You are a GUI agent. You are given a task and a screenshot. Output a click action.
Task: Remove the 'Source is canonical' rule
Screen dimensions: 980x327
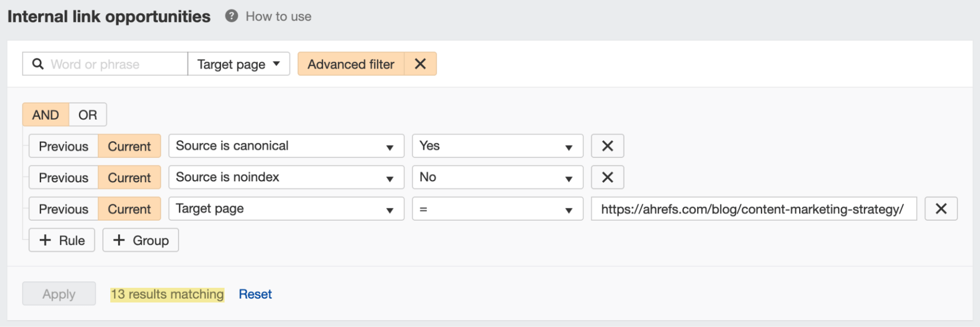tap(607, 146)
